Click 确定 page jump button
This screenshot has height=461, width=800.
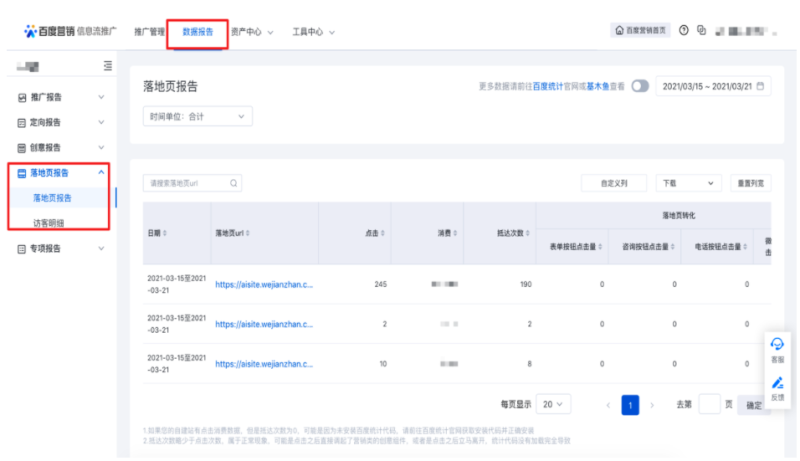click(754, 405)
